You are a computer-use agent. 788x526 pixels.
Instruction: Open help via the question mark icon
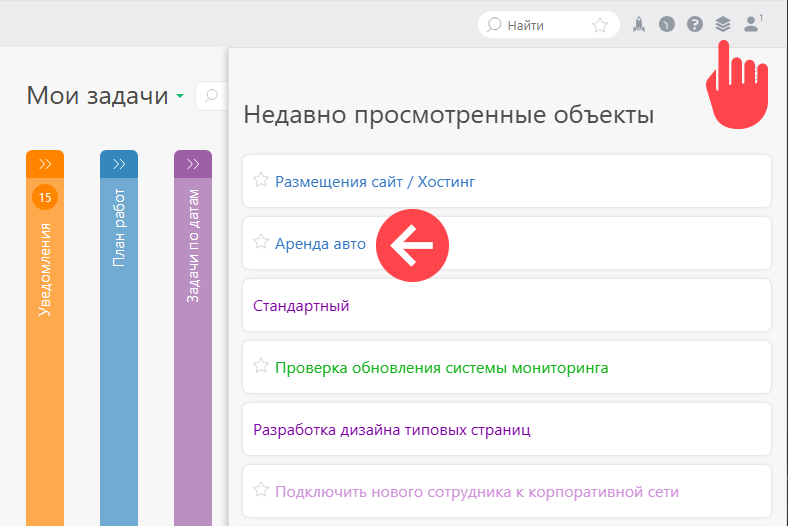tap(695, 24)
